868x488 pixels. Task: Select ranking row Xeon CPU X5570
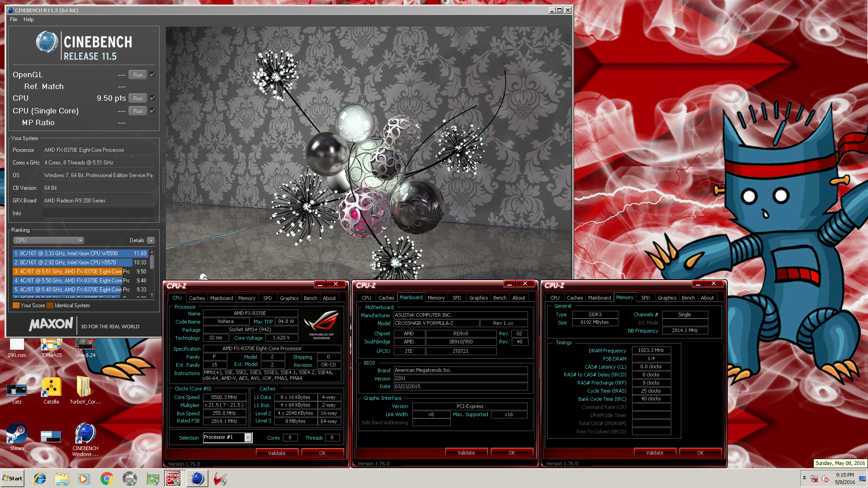point(80,263)
